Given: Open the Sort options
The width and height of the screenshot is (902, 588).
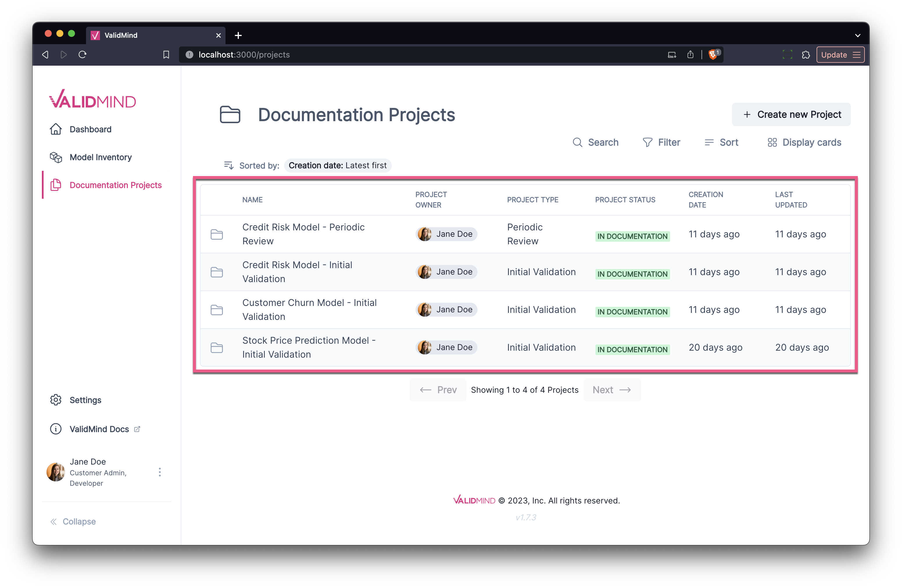Looking at the screenshot, I should pos(721,142).
